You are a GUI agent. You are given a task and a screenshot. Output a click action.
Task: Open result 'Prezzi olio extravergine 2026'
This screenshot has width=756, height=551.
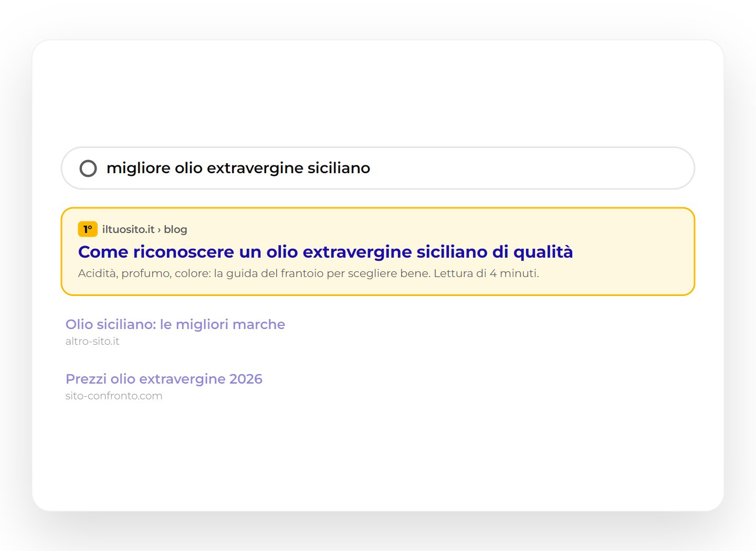pos(164,379)
